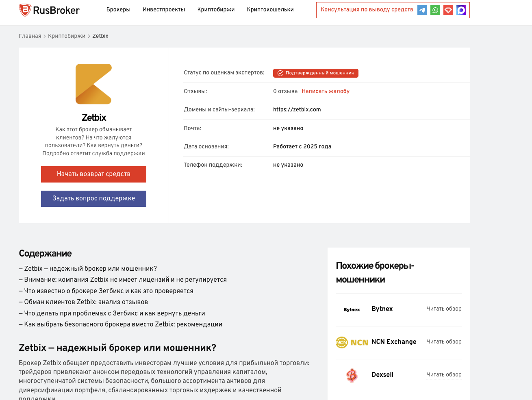The height and width of the screenshot is (400, 532).
Task: Open the Telegram consultation icon
Action: [x=422, y=10]
